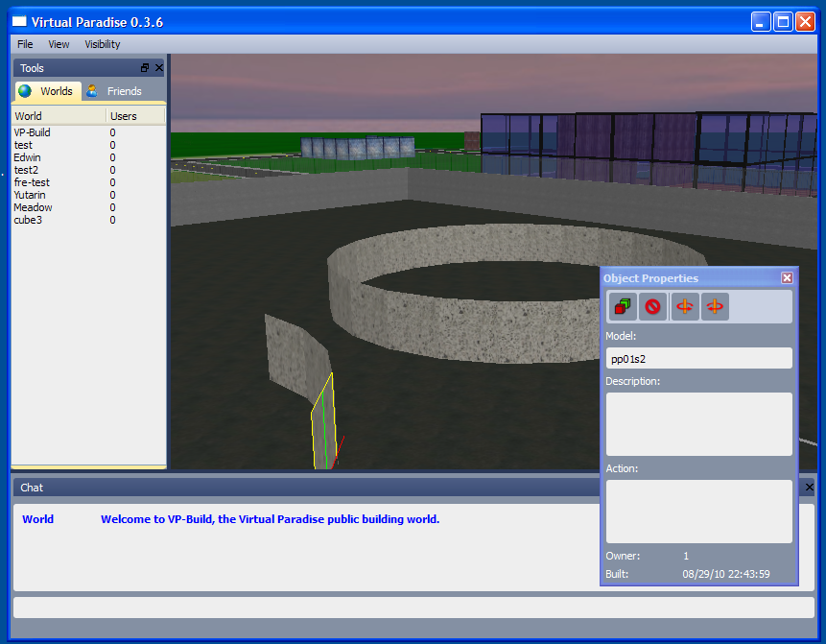Click the Description text area

click(699, 424)
